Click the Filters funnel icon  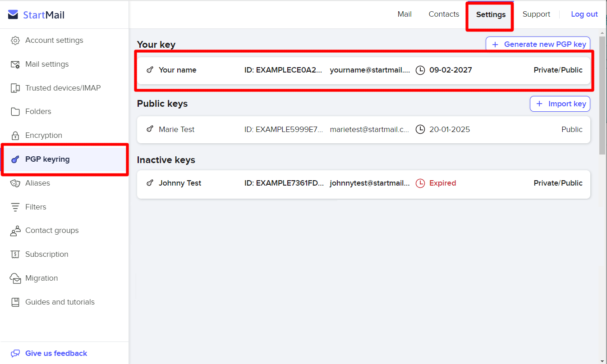tap(15, 207)
